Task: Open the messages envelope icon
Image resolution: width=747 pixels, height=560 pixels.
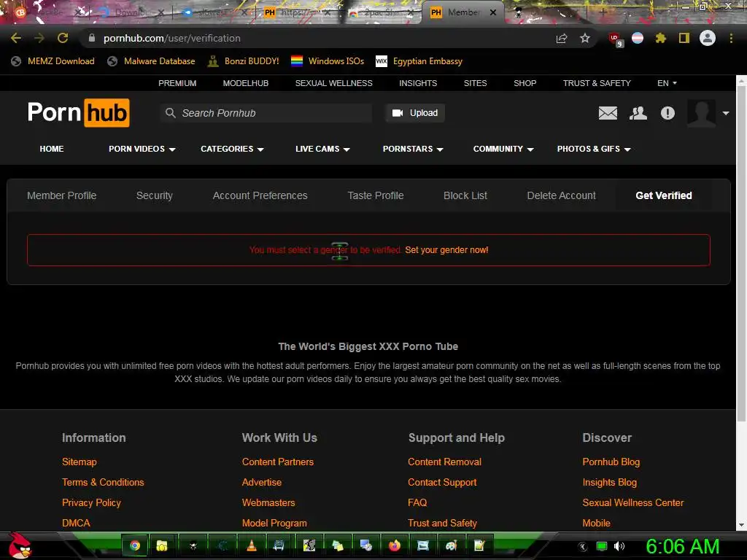Action: point(608,113)
